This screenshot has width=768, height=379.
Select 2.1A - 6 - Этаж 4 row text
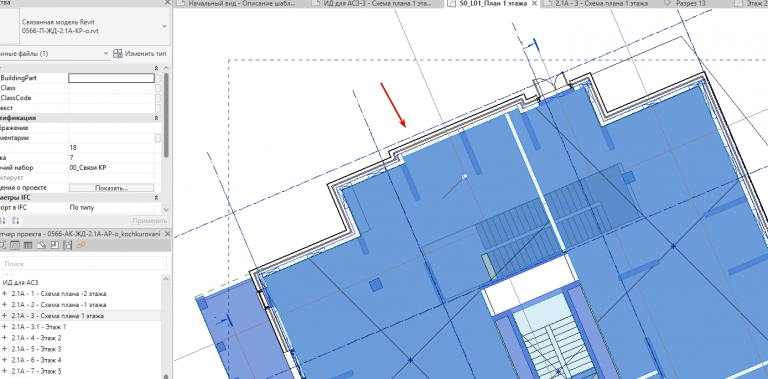click(36, 360)
